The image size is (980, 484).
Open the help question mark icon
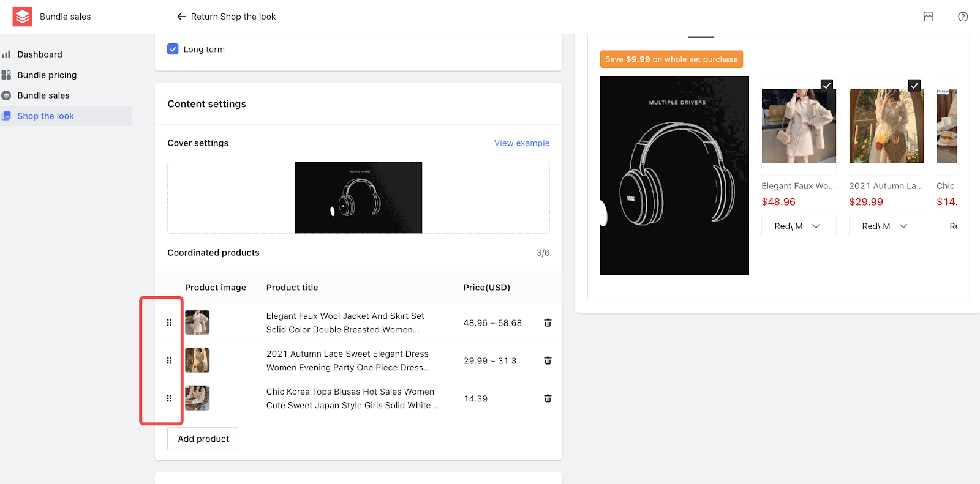pos(963,17)
